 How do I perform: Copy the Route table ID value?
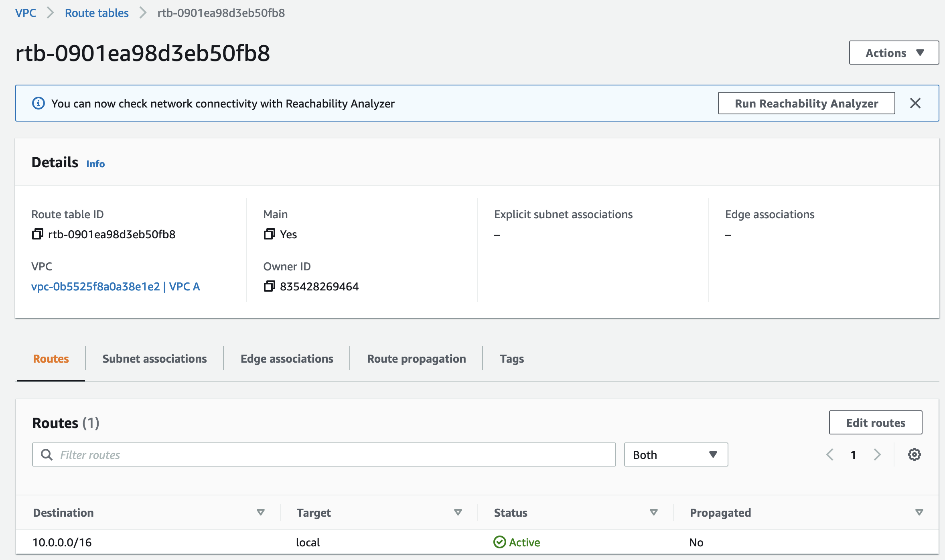point(37,234)
